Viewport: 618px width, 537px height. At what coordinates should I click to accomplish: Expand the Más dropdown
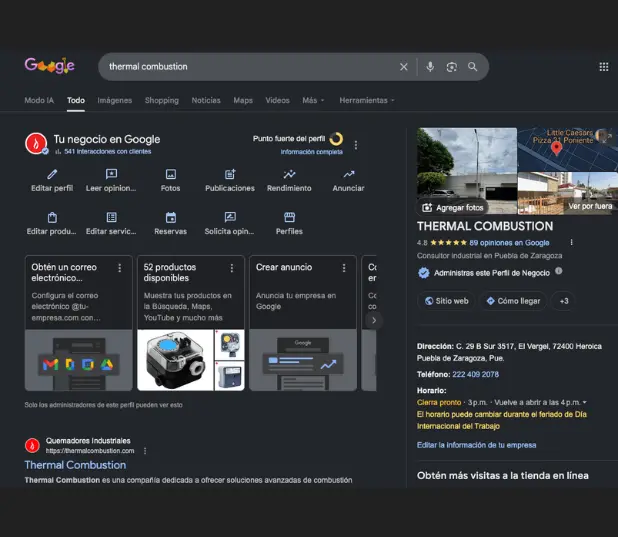(x=313, y=100)
